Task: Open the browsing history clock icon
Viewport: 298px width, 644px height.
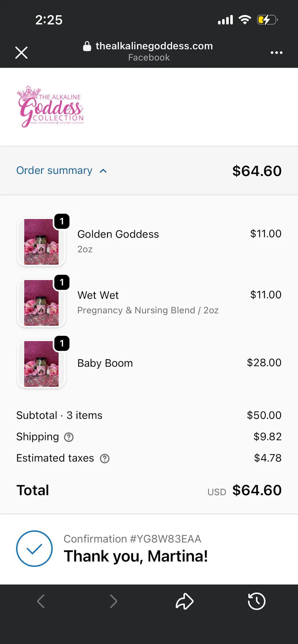Action: point(256,601)
